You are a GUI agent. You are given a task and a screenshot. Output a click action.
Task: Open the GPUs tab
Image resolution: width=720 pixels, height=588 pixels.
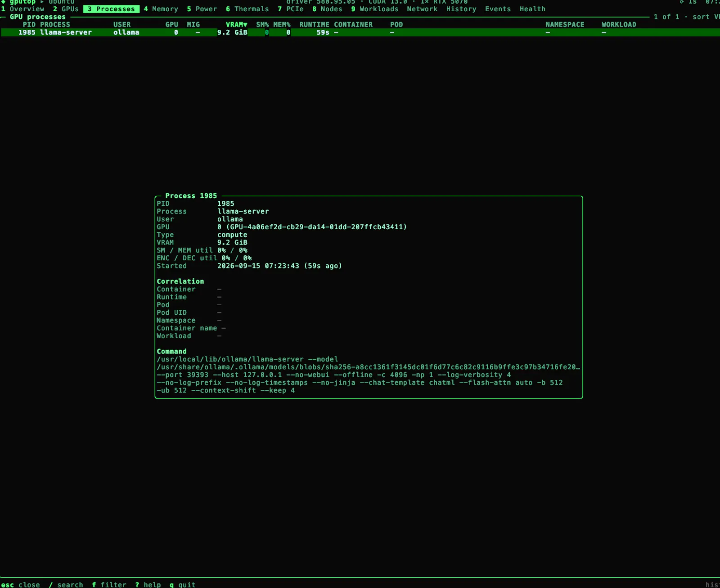click(66, 9)
